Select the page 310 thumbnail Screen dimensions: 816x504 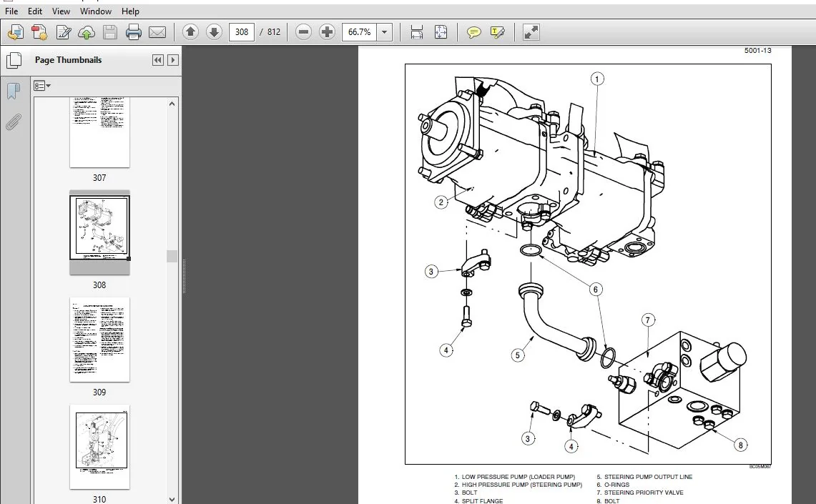pyautogui.click(x=100, y=447)
